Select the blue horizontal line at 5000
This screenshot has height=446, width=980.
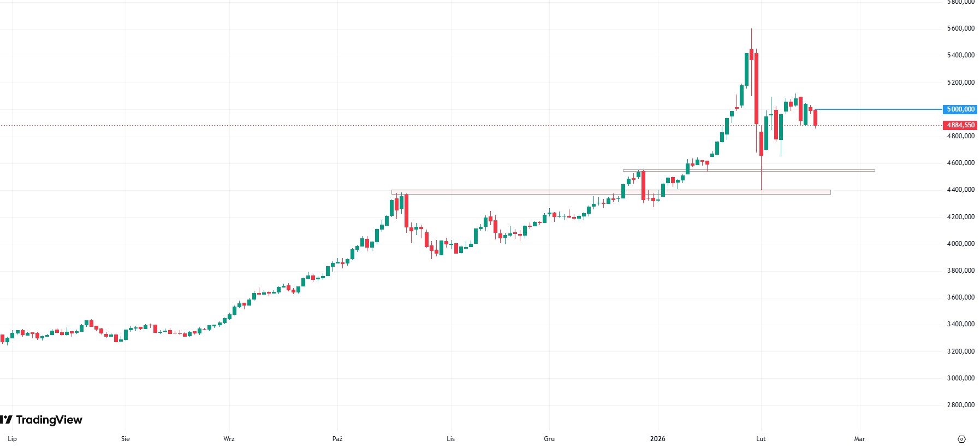pyautogui.click(x=879, y=109)
